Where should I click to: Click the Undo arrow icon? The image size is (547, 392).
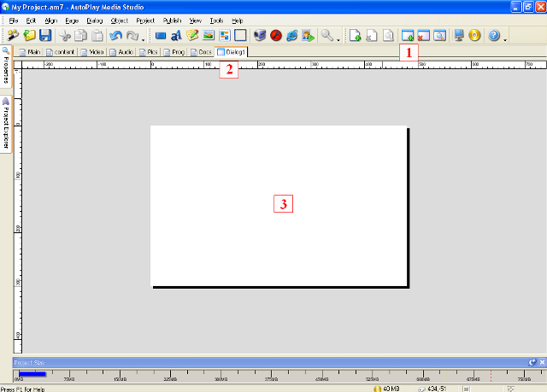coord(115,36)
